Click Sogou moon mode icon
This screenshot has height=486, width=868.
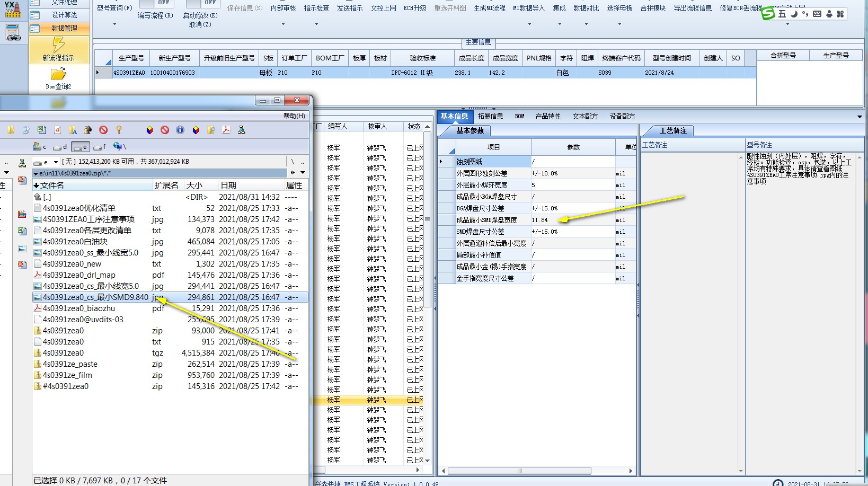point(794,14)
